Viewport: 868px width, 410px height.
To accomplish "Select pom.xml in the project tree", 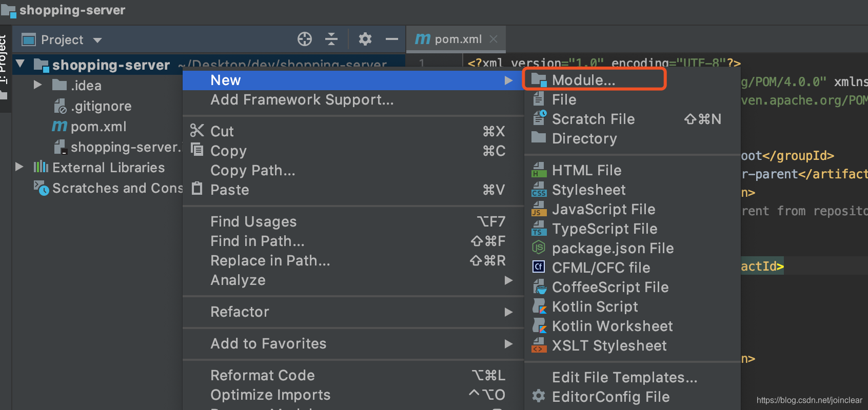I will tap(89, 127).
